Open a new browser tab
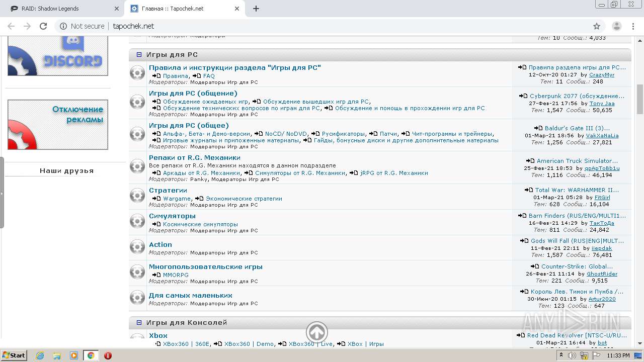 click(256, 9)
